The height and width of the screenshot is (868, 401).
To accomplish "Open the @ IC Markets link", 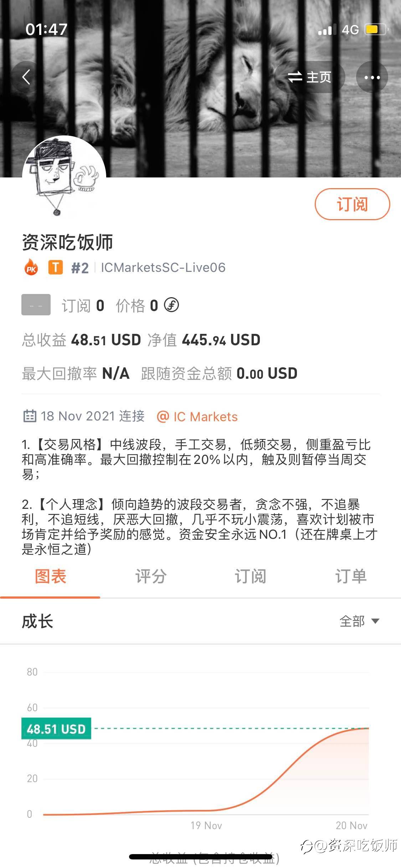I will point(197,417).
